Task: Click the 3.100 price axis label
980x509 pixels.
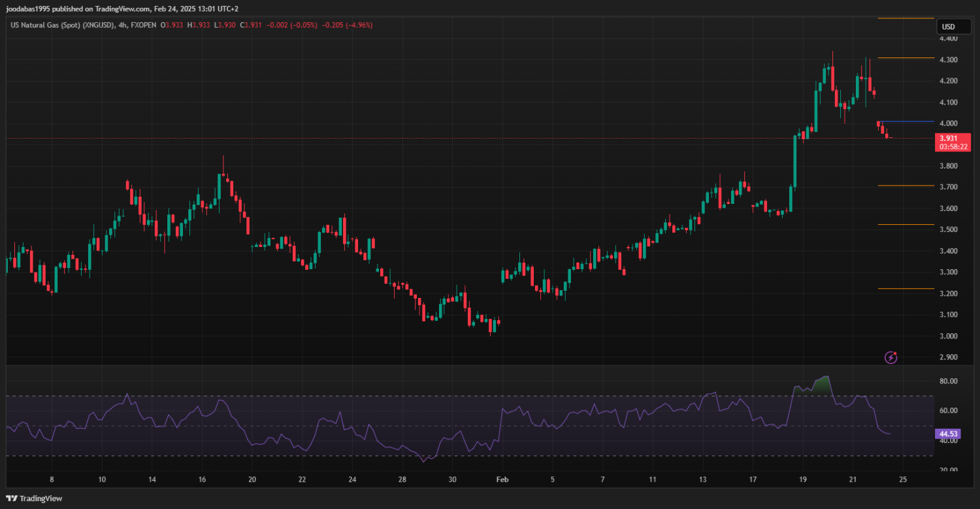Action: click(x=948, y=315)
